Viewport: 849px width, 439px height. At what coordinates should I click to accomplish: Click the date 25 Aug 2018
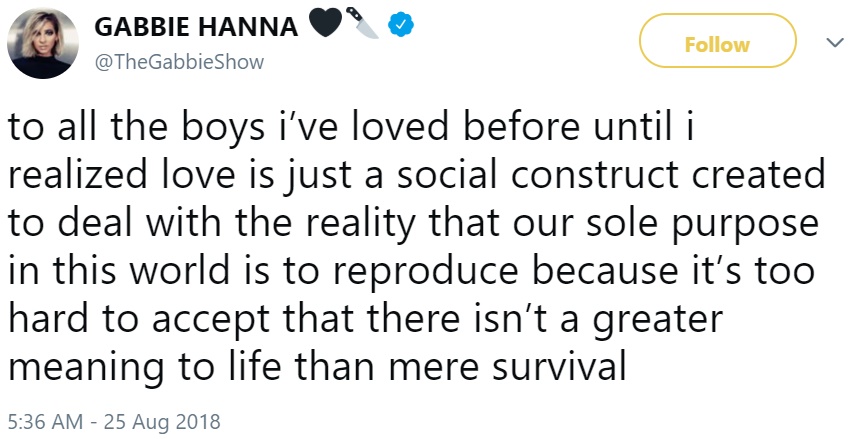162,421
